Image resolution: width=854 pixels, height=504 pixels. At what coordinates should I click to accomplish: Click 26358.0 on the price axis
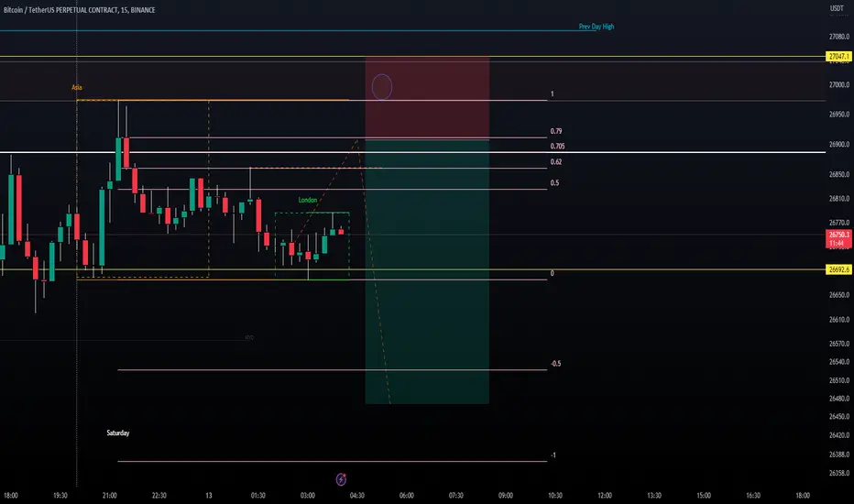(839, 473)
